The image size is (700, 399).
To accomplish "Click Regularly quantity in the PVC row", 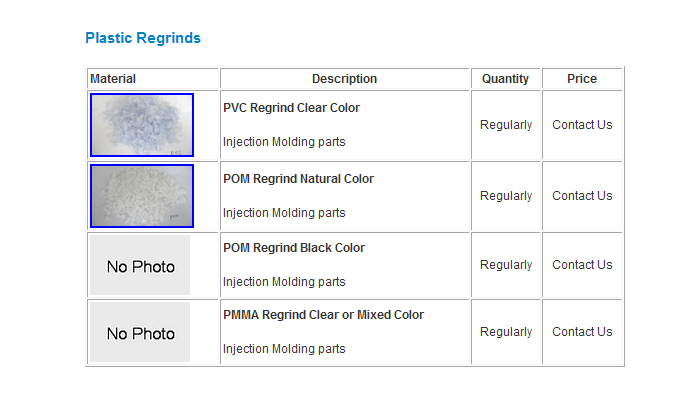I will [506, 125].
